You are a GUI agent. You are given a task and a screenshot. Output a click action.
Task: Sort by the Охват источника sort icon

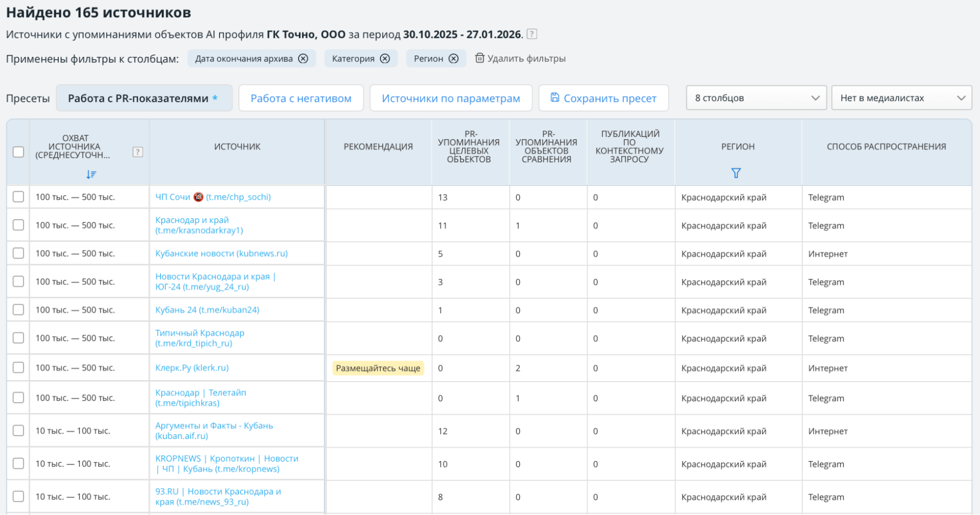(91, 174)
